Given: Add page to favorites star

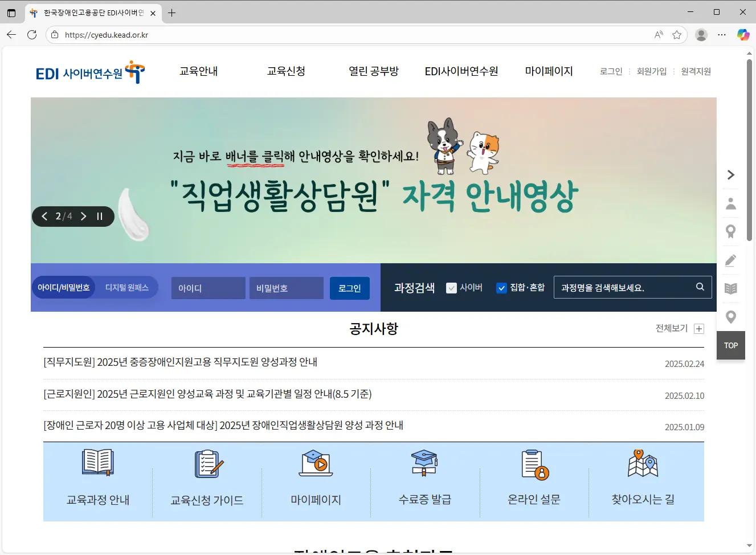Looking at the screenshot, I should 677,35.
